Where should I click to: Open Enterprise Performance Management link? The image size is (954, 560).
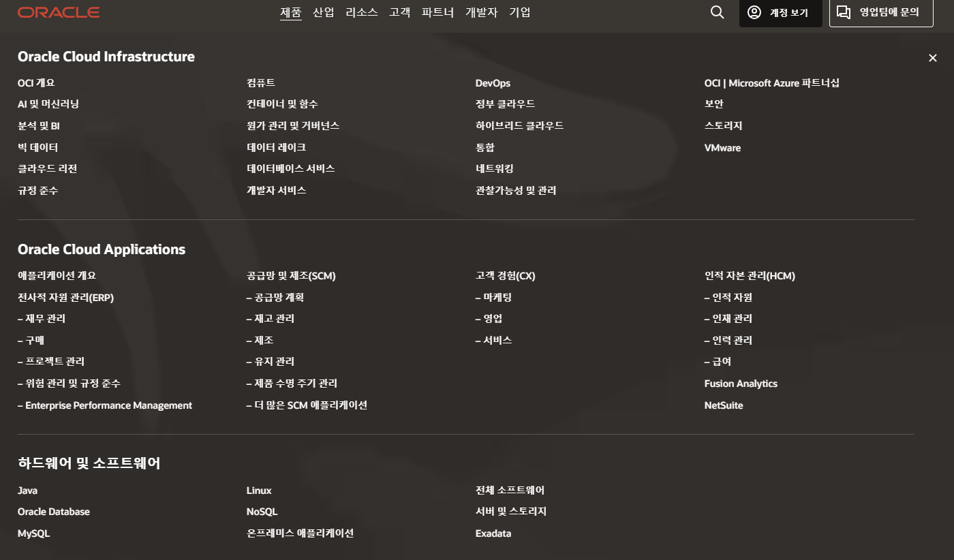click(105, 405)
